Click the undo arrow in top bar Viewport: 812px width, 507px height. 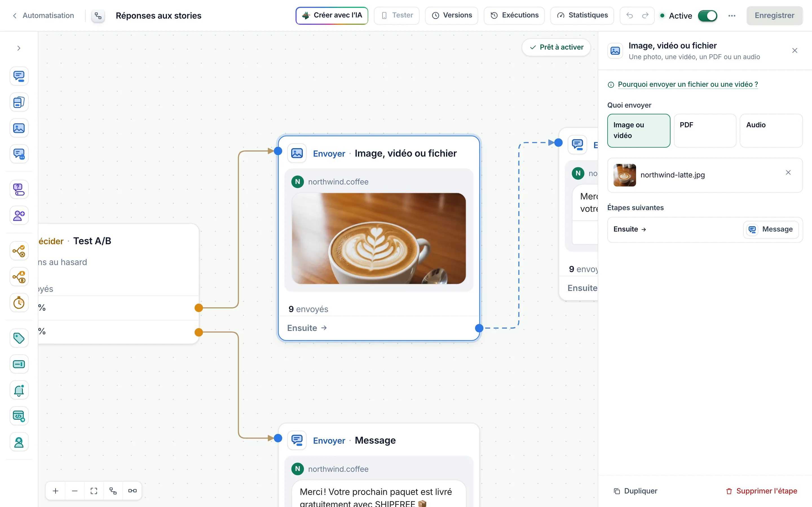(630, 15)
